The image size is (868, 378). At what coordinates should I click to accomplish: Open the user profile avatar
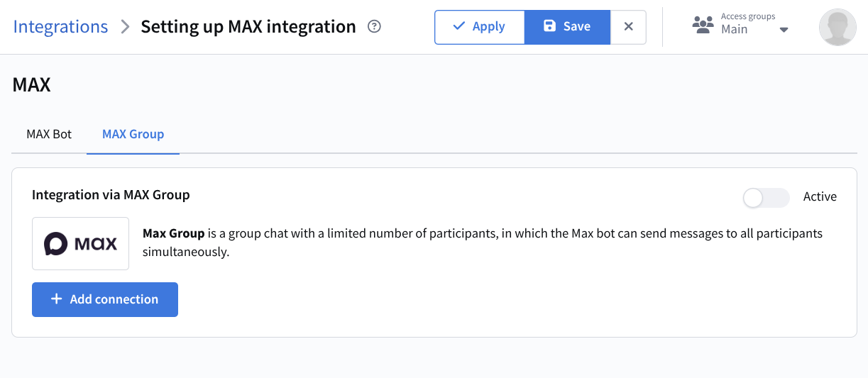click(x=837, y=28)
